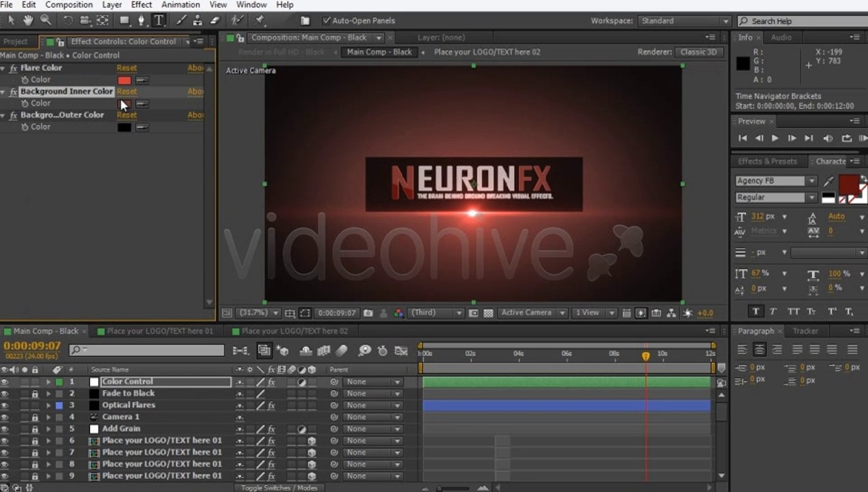The image size is (868, 492).
Task: Unlock the Fade to Black layer
Action: 34,394
